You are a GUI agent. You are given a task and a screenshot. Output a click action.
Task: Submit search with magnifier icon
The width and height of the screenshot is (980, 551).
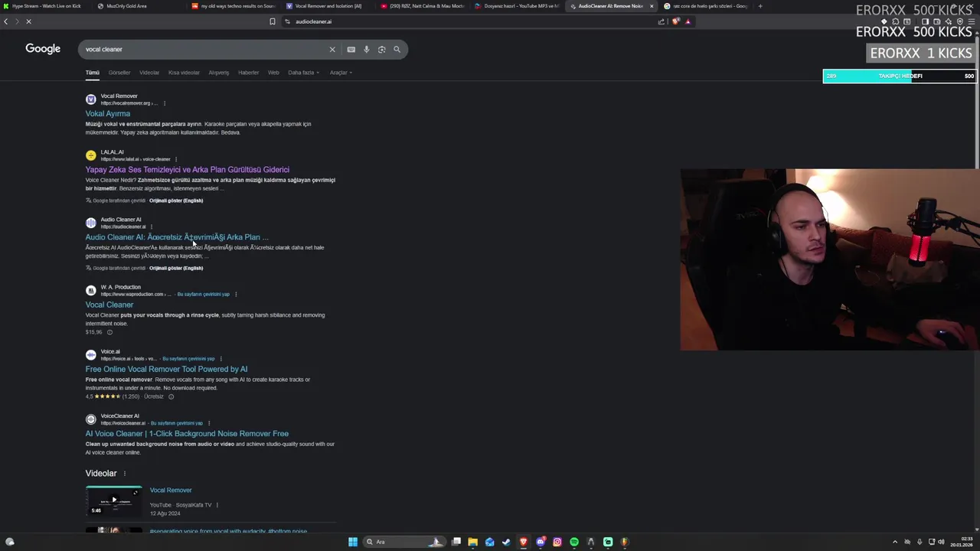(x=397, y=49)
